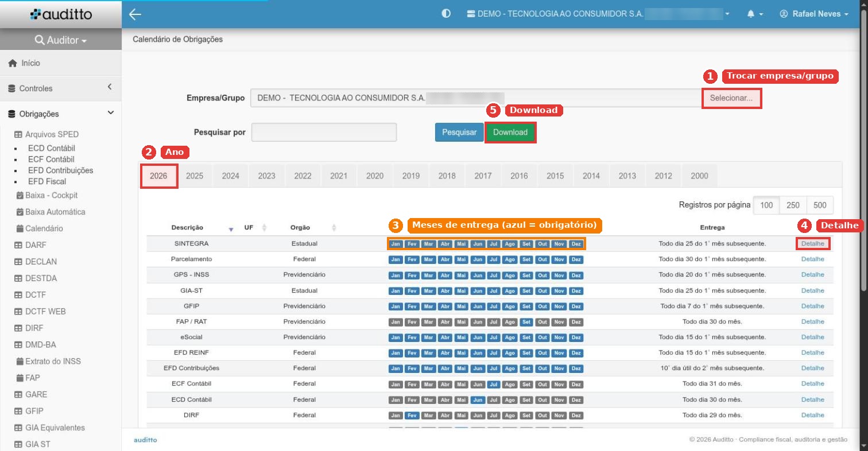Viewport: 868px width, 451px height.
Task: Open the Rafael Neves user menu
Action: tap(814, 14)
